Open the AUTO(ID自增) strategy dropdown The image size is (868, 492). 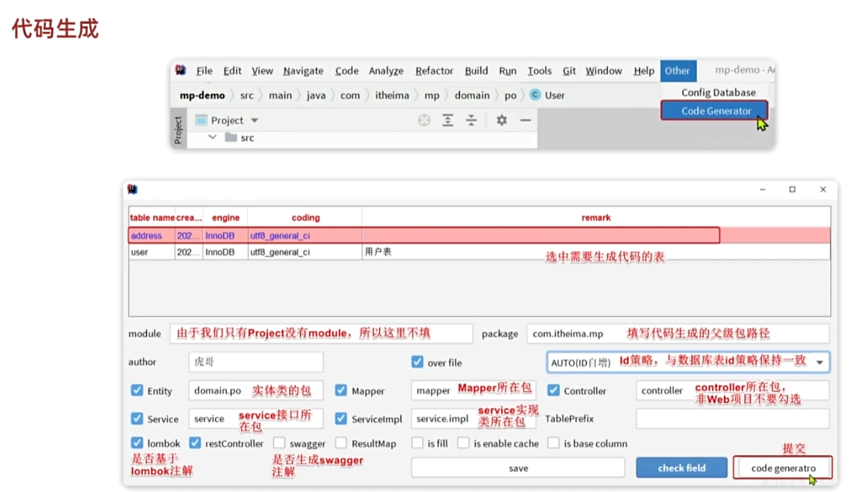tap(818, 363)
